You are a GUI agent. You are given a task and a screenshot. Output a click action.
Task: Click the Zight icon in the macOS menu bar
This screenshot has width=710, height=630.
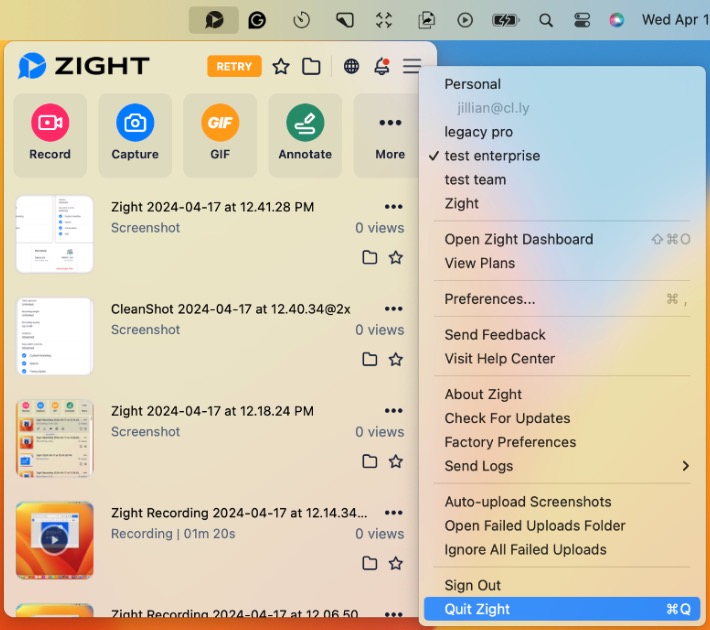pyautogui.click(x=214, y=20)
